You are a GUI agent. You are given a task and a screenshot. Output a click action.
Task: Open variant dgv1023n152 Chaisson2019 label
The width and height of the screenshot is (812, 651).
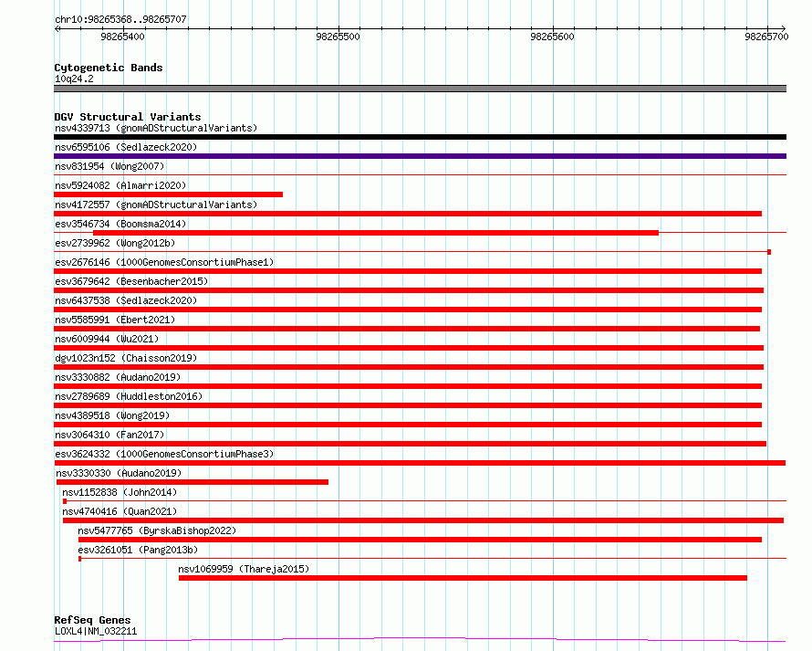click(126, 358)
